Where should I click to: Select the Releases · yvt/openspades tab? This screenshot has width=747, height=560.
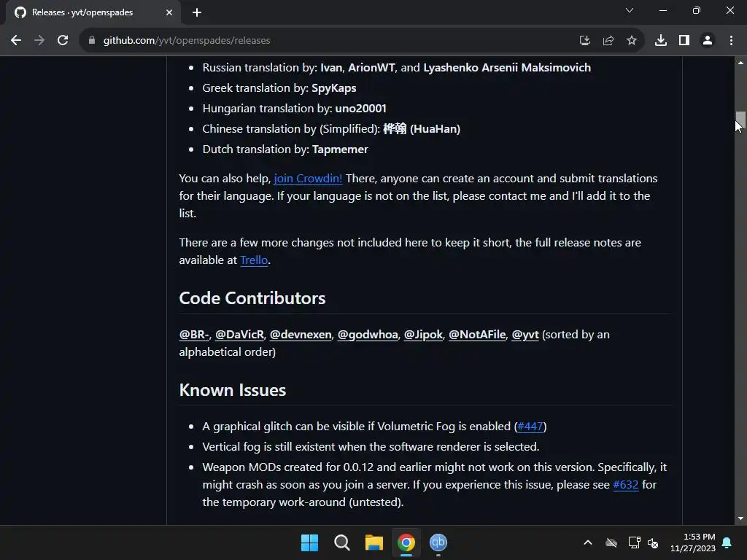93,12
